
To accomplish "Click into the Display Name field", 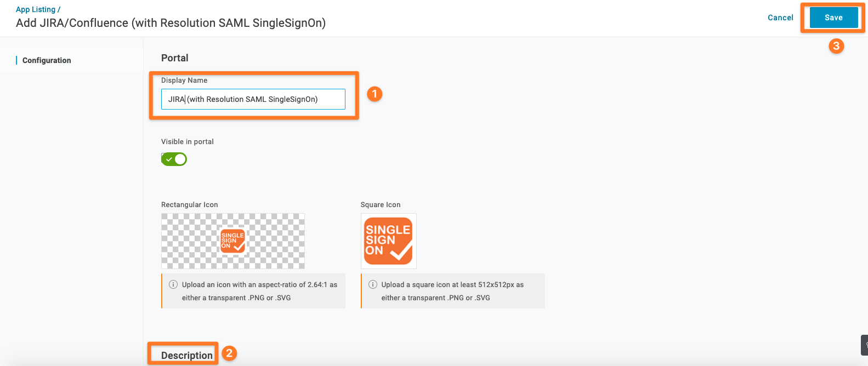I will (253, 99).
